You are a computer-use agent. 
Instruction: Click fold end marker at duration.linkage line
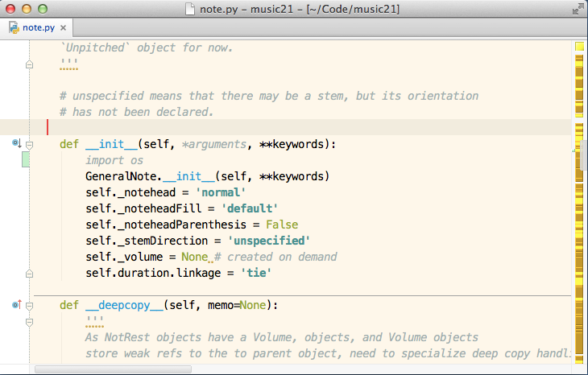(x=29, y=274)
